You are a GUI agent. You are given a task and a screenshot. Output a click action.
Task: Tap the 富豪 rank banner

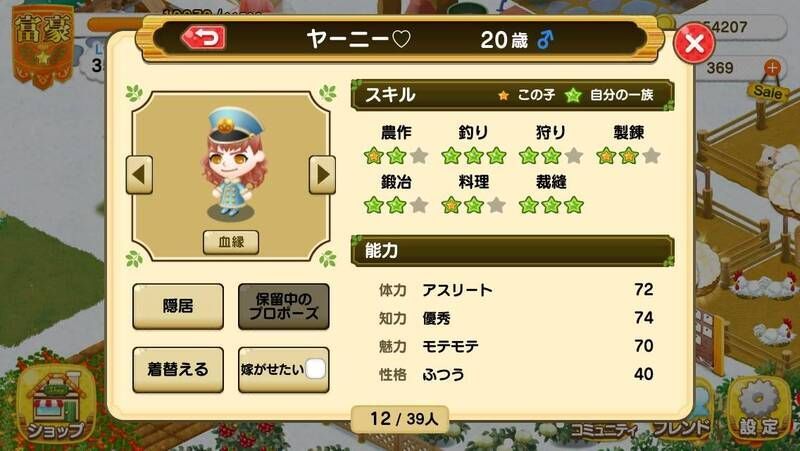click(43, 47)
